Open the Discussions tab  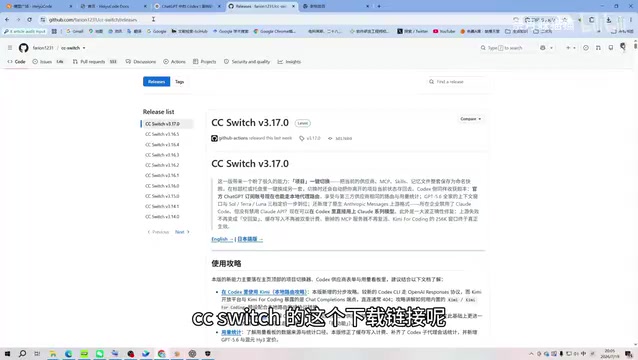tap(141, 62)
